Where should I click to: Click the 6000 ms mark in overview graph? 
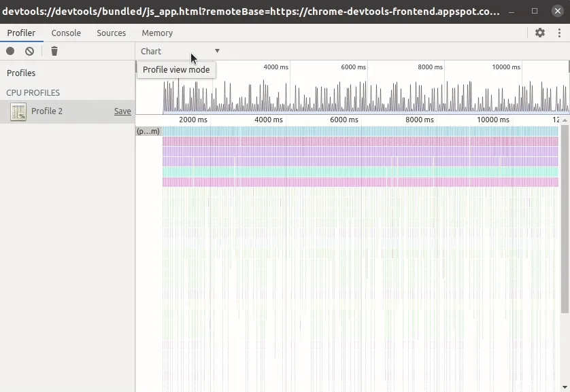(353, 67)
